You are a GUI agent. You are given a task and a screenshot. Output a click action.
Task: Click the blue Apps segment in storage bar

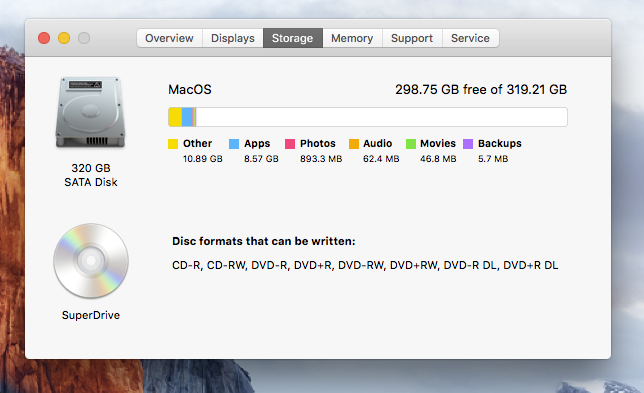187,117
